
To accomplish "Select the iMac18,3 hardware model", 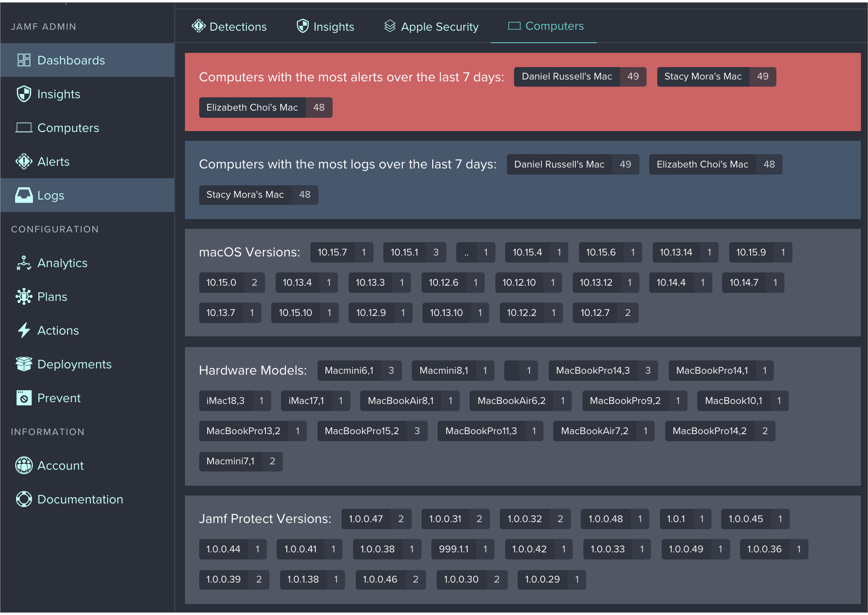I will [x=235, y=401].
